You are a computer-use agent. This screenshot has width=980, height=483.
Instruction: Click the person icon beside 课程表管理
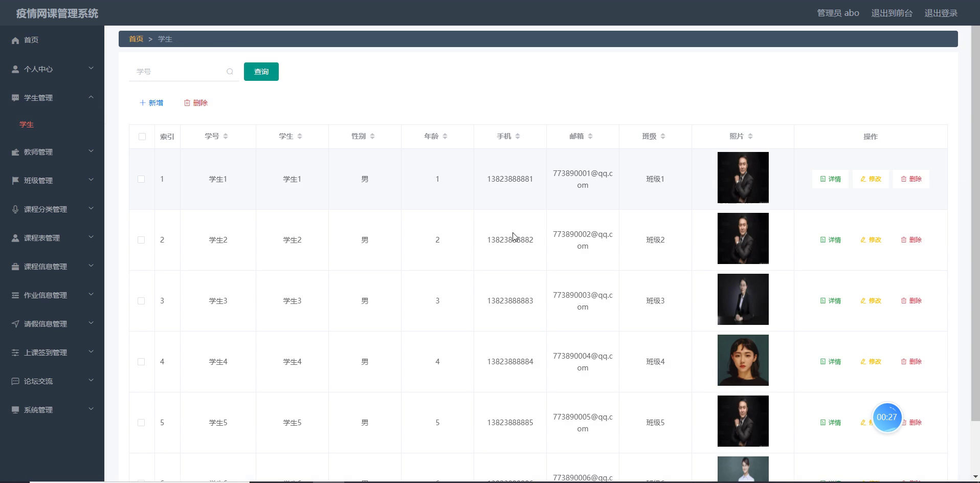click(x=15, y=238)
